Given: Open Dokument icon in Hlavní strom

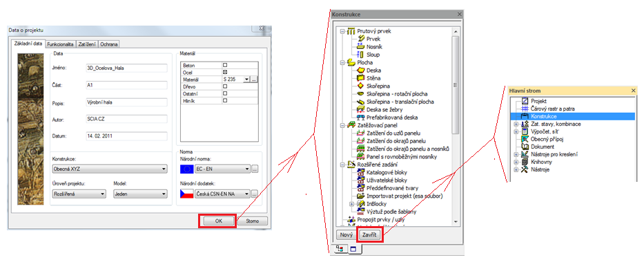Looking at the screenshot, I should (525, 147).
